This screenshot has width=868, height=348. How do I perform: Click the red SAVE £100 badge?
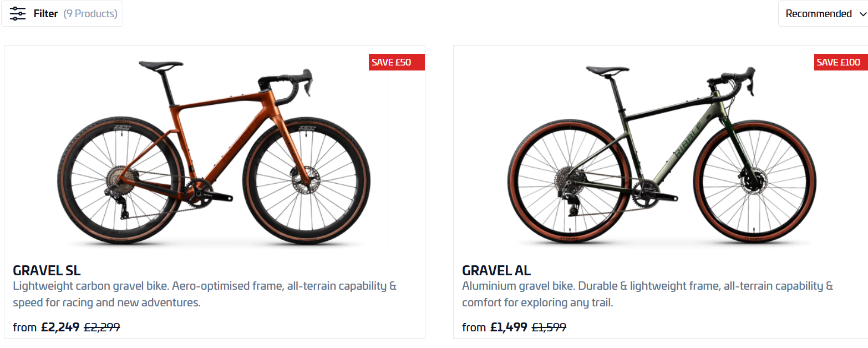click(x=841, y=62)
